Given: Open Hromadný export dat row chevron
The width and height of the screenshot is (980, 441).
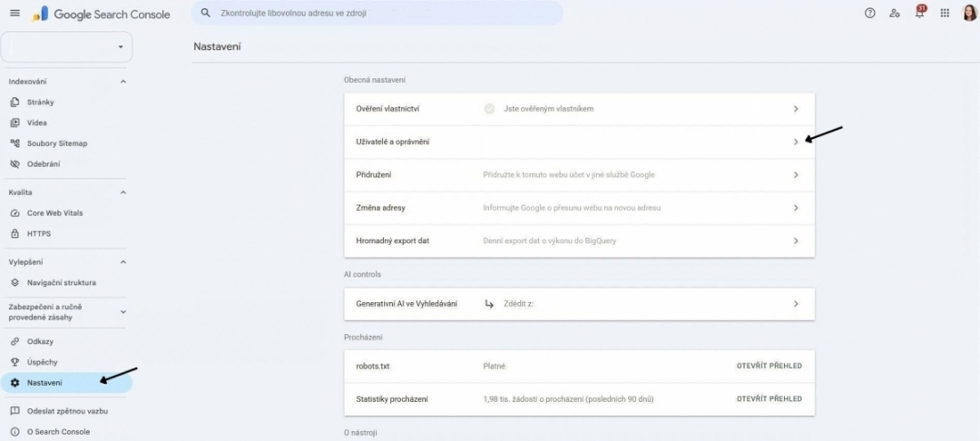Looking at the screenshot, I should tap(796, 240).
